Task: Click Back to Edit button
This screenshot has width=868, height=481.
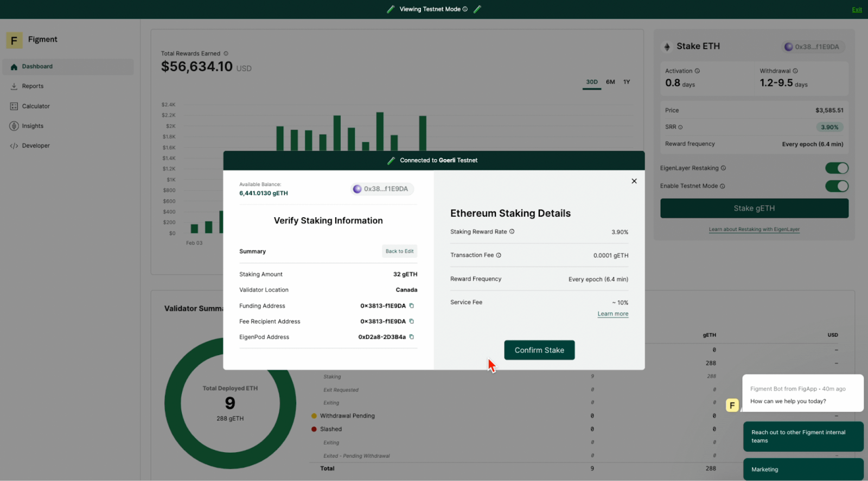Action: 399,251
